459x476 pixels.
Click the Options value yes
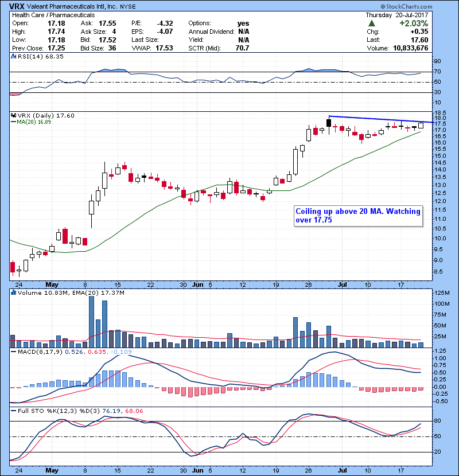pyautogui.click(x=243, y=24)
